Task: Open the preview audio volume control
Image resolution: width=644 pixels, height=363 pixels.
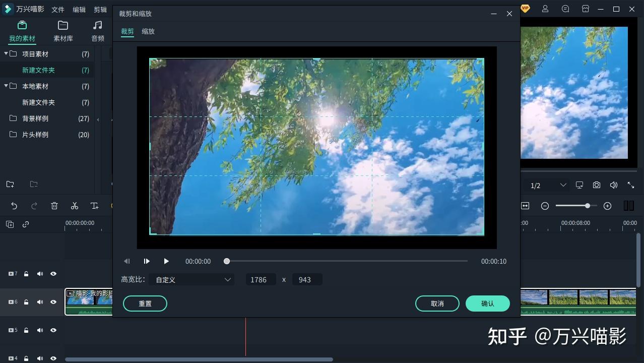Action: 613,185
